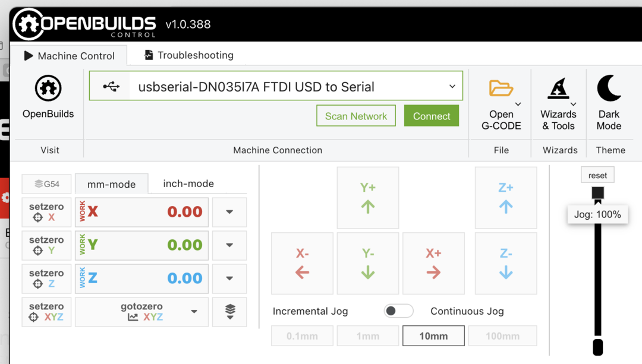Jog Z- with the blue down arrow

506,264
